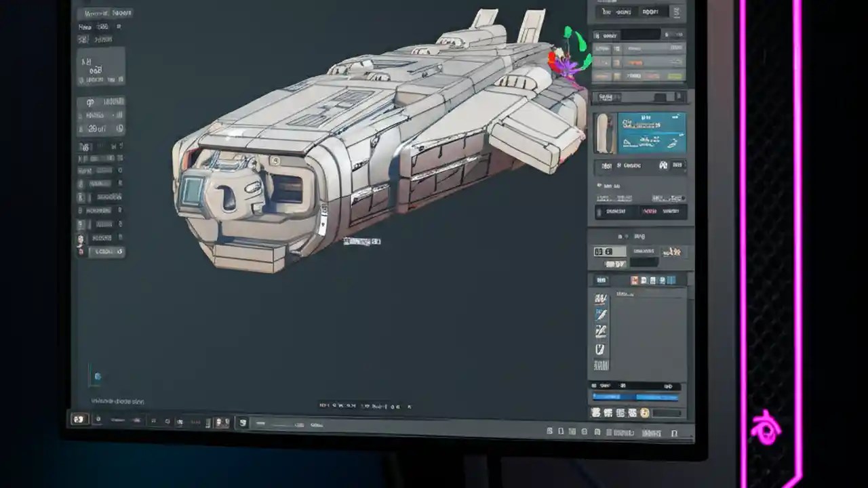Select the blue pen brush icon in the side toolbar
868x488 pixels.
[x=601, y=314]
